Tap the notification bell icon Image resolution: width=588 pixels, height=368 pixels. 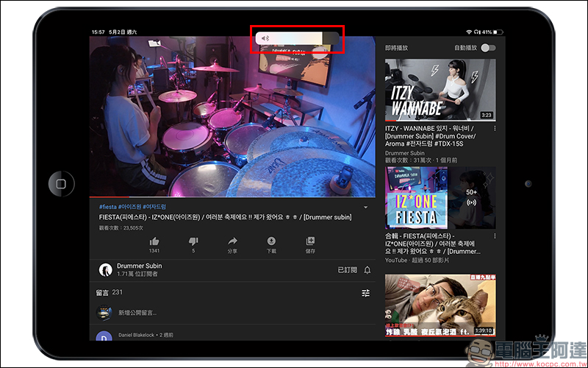tap(367, 270)
